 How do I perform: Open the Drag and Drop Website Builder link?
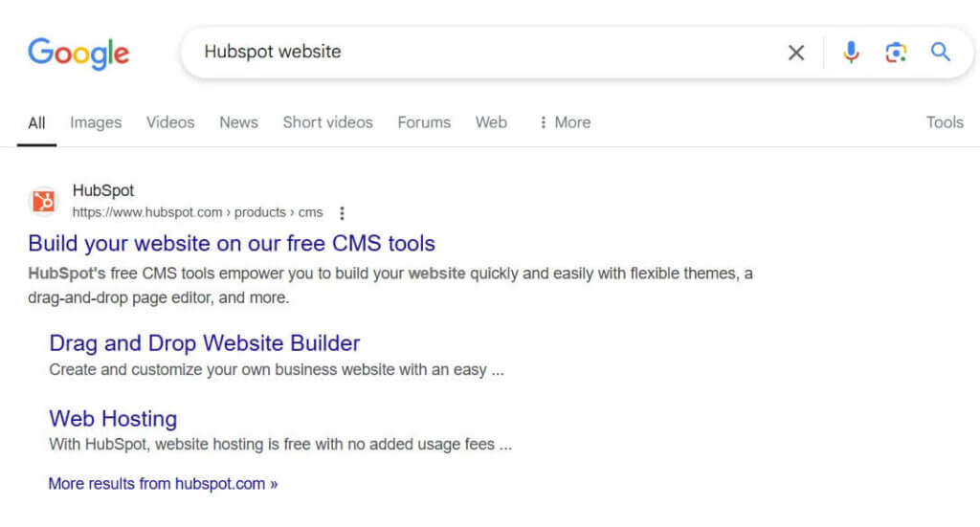point(205,343)
